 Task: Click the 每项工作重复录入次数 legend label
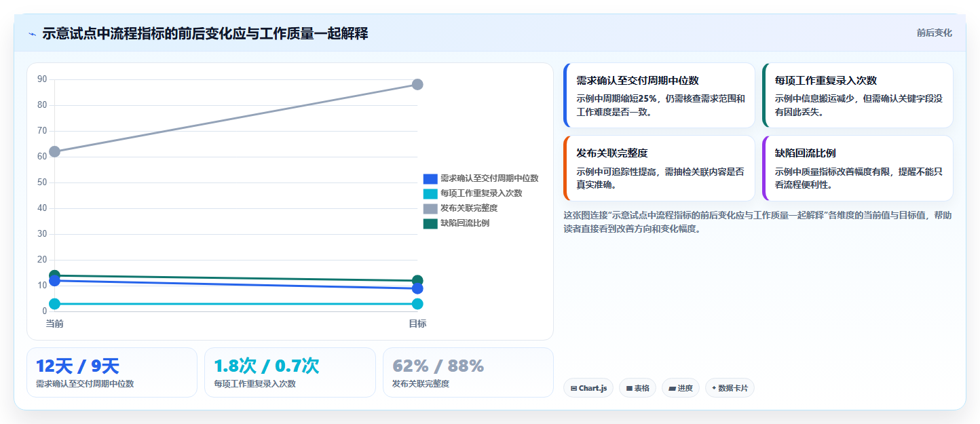pos(481,193)
